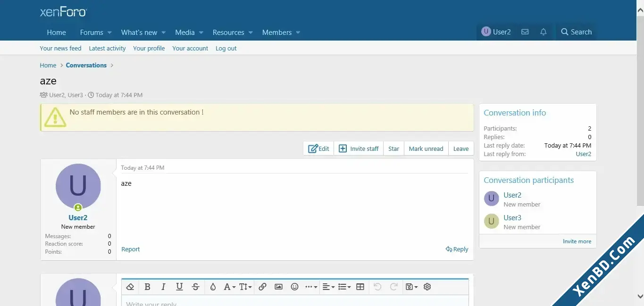Viewport: 644px width, 306px height.
Task: Undo the last editor action
Action: pyautogui.click(x=377, y=287)
